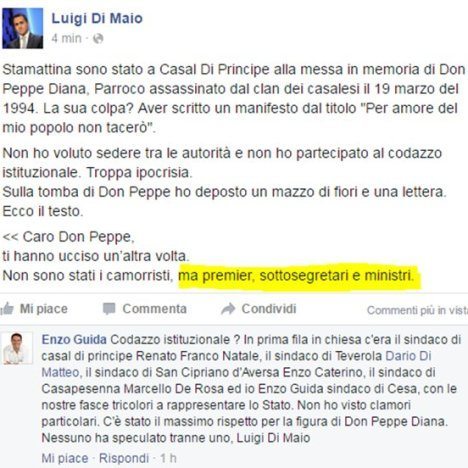Open Enzo Guida commenter name link
Image resolution: width=468 pixels, height=468 pixels.
coord(74,340)
